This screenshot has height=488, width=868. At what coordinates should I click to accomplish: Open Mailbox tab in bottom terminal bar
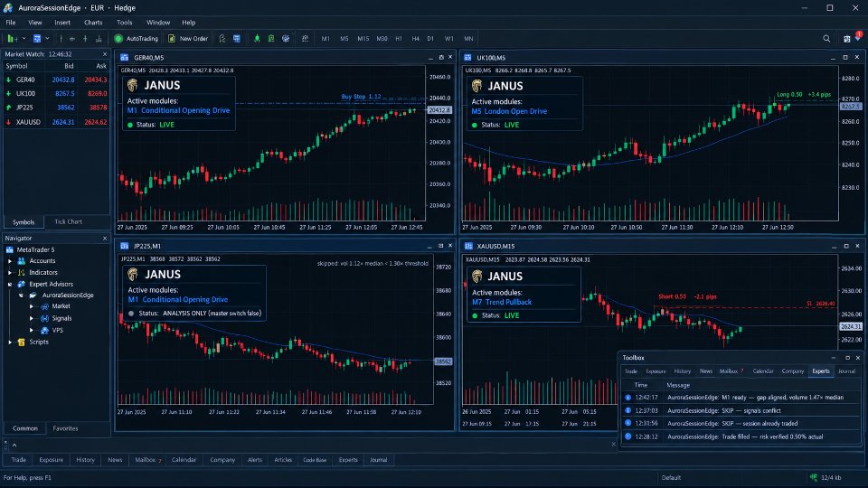(147, 460)
